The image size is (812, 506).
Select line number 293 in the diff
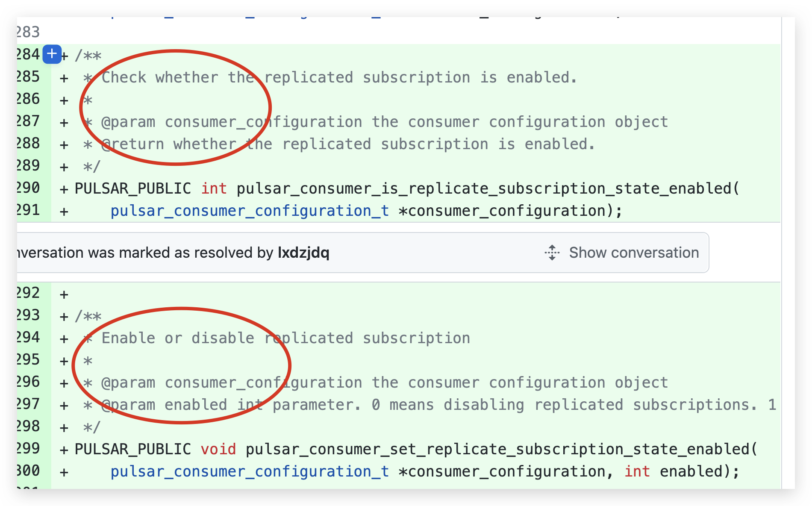click(x=29, y=315)
